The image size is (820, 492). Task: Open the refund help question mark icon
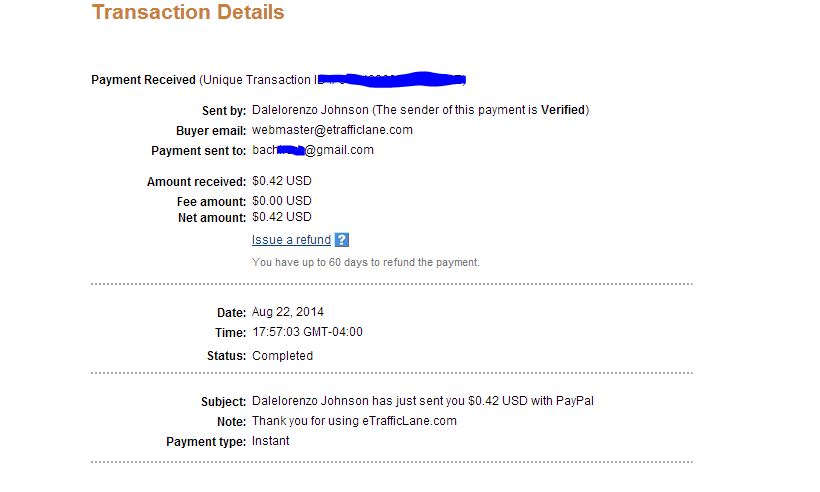[341, 240]
